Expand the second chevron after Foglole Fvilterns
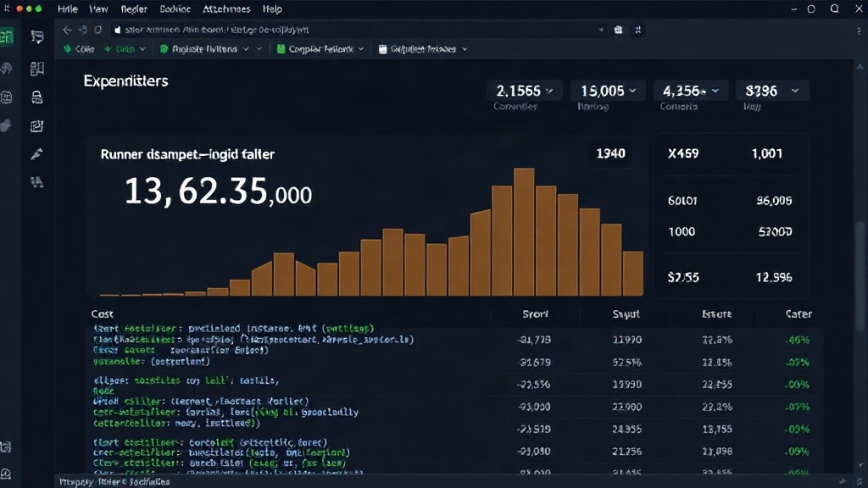Viewport: 868px width, 488px height. pos(259,49)
